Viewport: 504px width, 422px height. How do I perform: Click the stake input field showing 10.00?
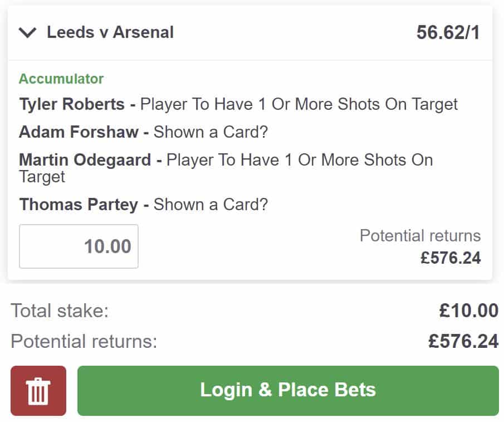tap(79, 246)
